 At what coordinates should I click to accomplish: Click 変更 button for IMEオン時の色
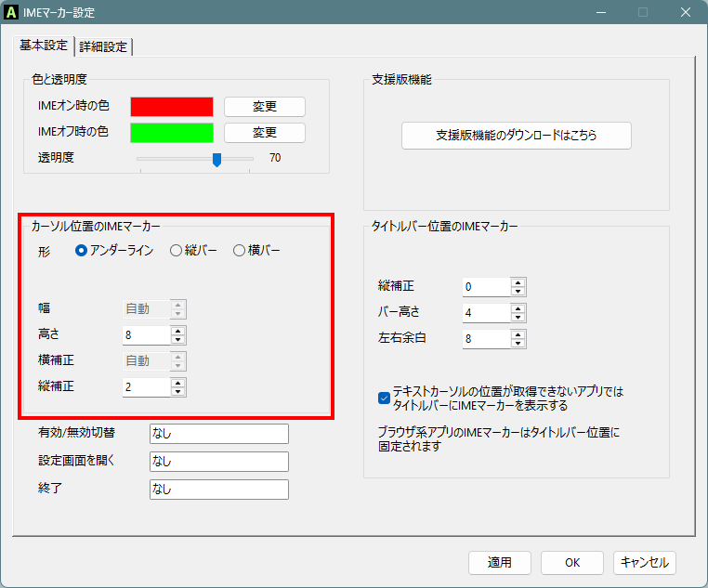[x=265, y=107]
